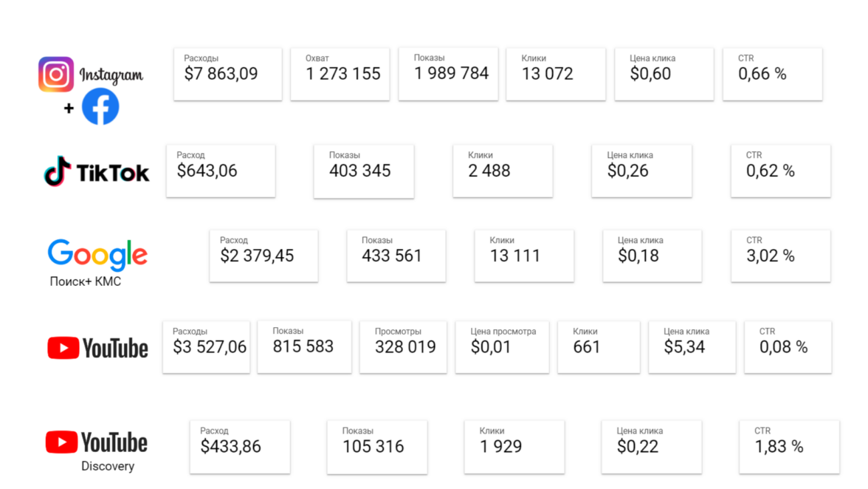Open the TikTok spend card $643,06
Screen dimensions: 868x489
pos(221,171)
